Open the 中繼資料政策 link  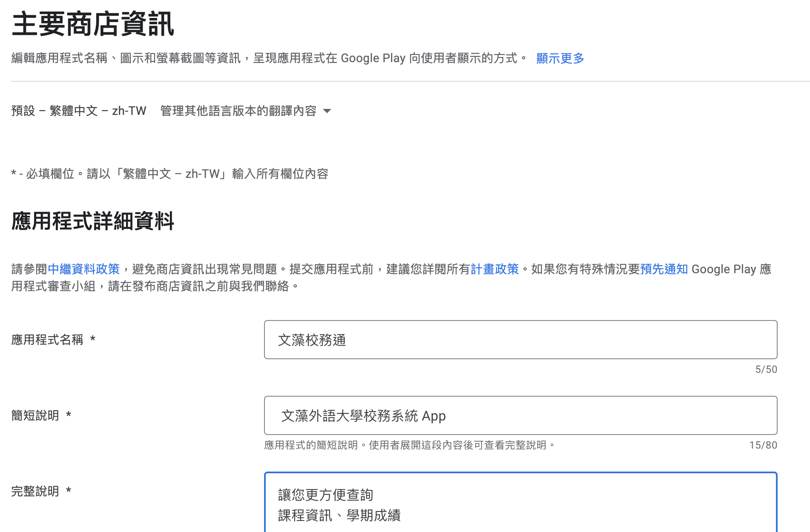click(x=83, y=269)
